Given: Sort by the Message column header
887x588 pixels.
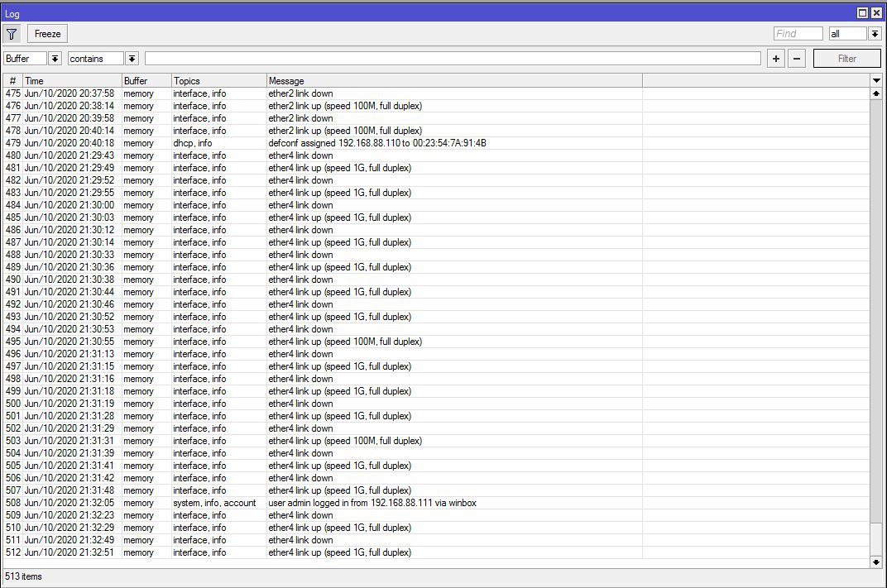Looking at the screenshot, I should tap(454, 81).
